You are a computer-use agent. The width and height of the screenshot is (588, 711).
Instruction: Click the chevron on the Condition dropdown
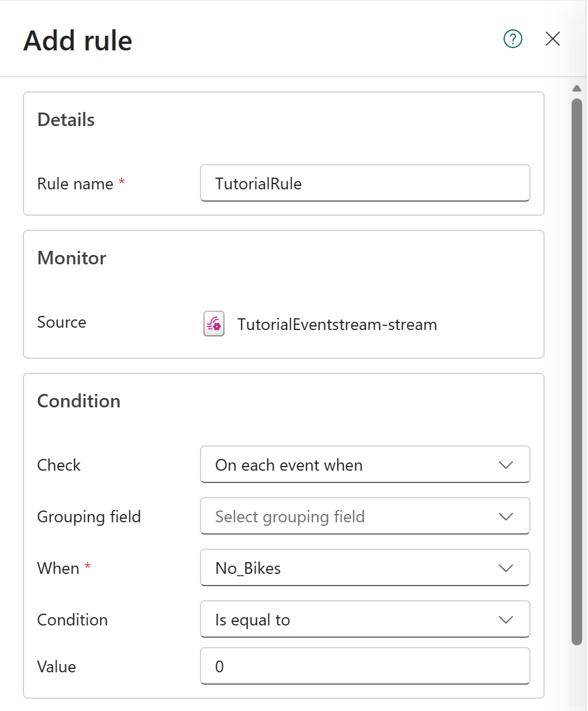[x=505, y=620]
